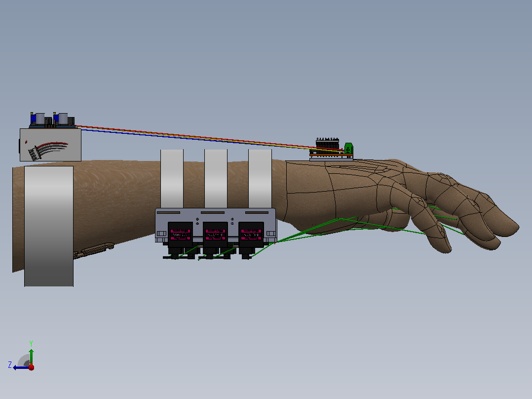Select the connector graphic on the control box

(x=47, y=151)
